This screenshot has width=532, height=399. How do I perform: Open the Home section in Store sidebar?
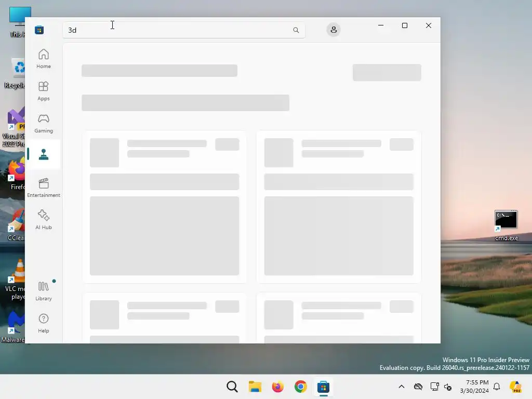point(44,59)
